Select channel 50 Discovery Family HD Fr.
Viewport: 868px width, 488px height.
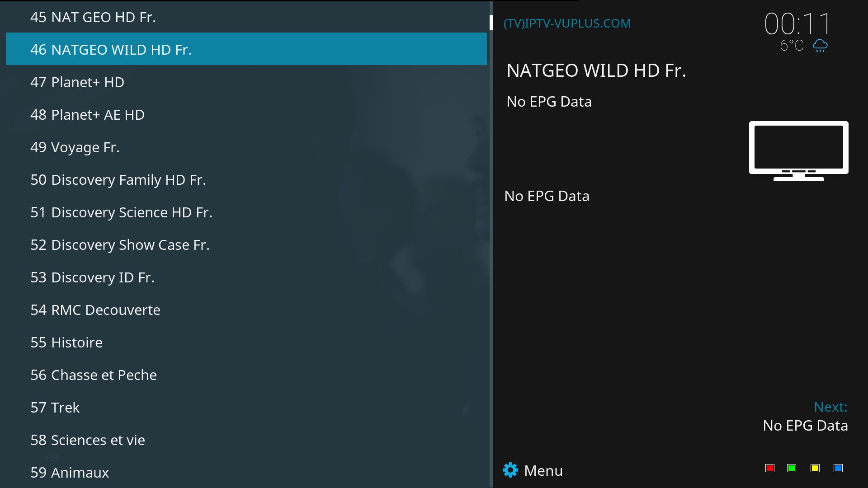click(x=118, y=179)
